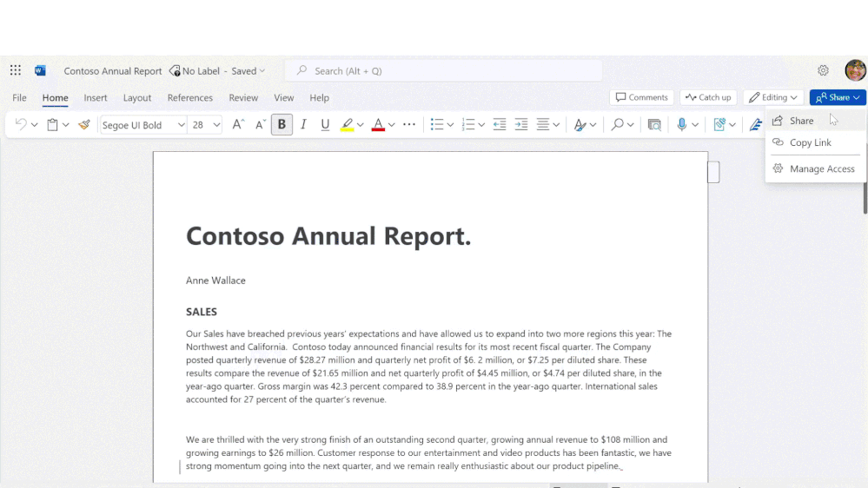Toggle Underline formatting
This screenshot has width=868, height=488.
tap(325, 124)
